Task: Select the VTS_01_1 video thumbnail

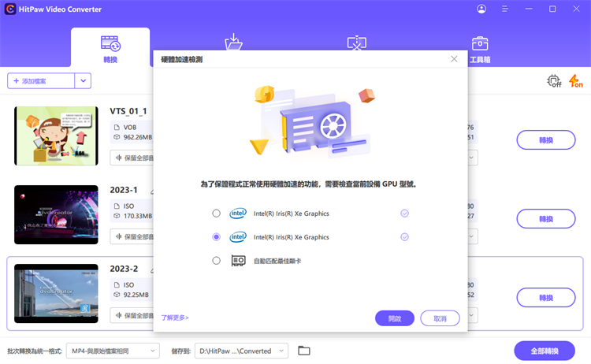Action: point(56,136)
